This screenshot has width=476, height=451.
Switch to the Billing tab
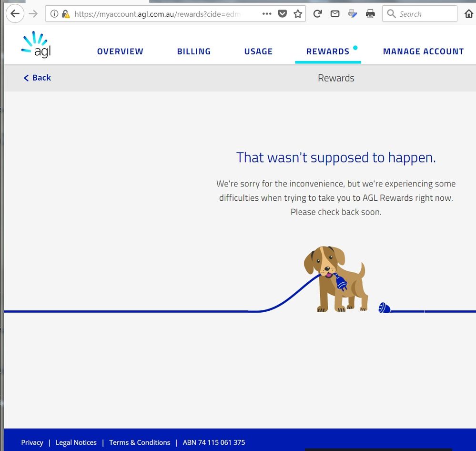click(x=193, y=51)
